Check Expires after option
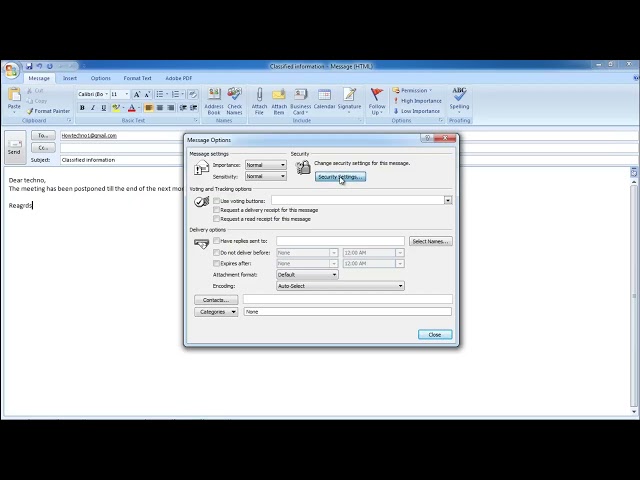The image size is (640, 480). click(216, 263)
